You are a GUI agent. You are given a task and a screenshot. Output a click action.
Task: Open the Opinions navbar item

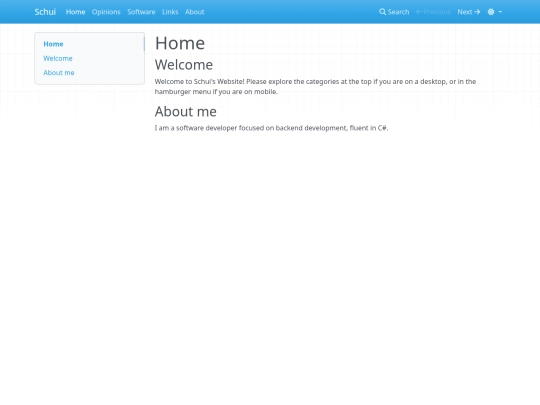pyautogui.click(x=106, y=12)
